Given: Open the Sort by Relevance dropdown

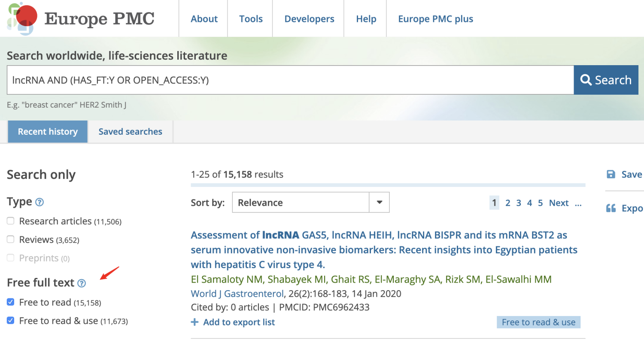Looking at the screenshot, I should (311, 202).
